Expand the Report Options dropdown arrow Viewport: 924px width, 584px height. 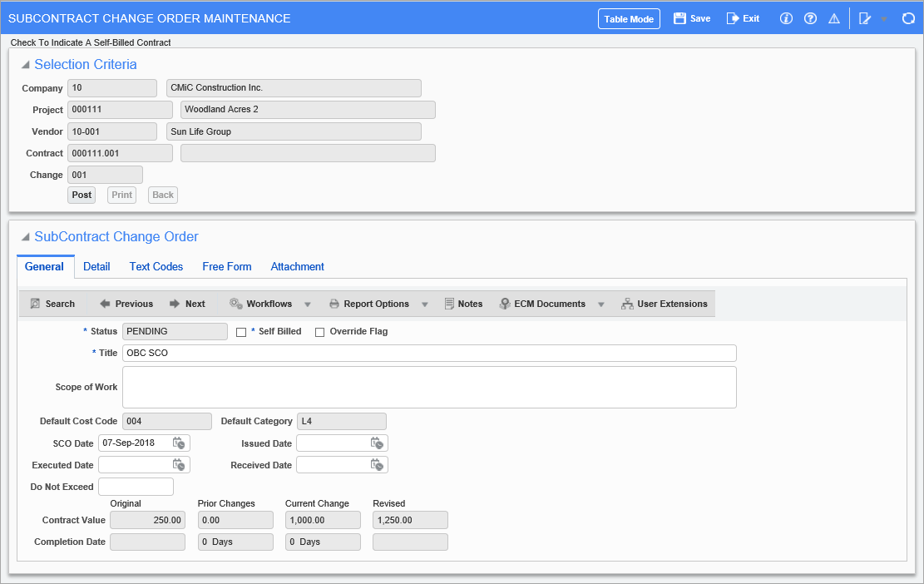click(424, 304)
